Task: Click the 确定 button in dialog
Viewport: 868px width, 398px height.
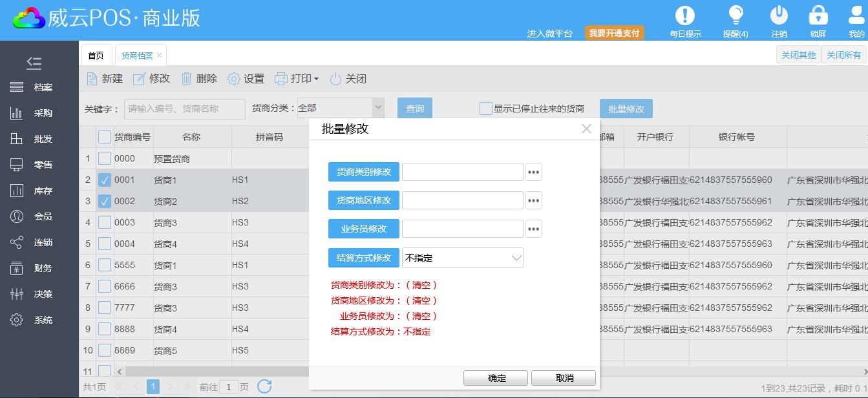Action: coord(496,378)
